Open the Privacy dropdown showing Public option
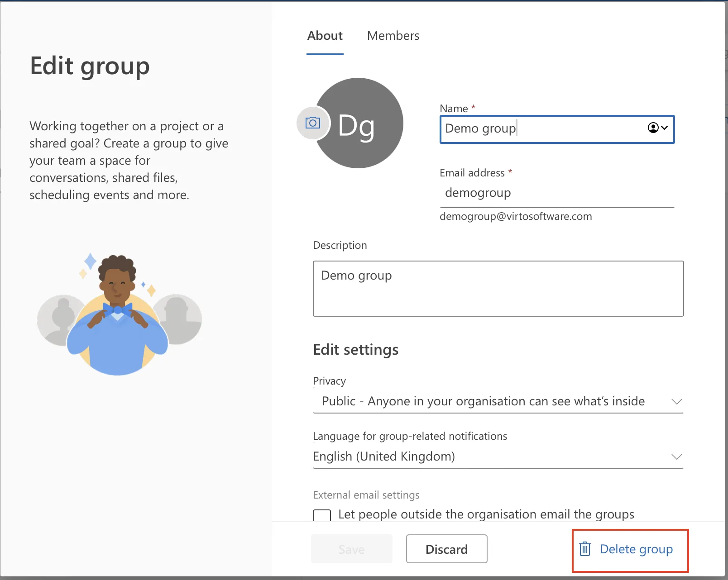Screen dimensions: 728x580 click(x=677, y=401)
